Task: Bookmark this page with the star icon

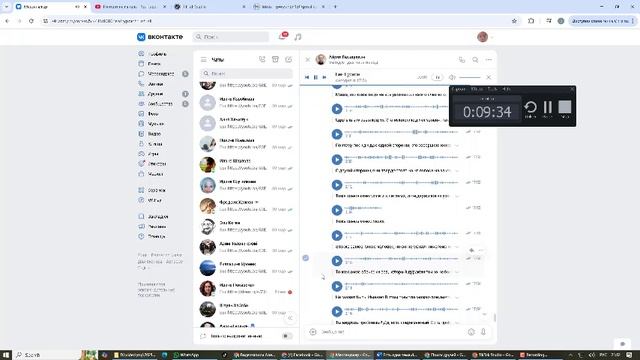Action: click(514, 21)
